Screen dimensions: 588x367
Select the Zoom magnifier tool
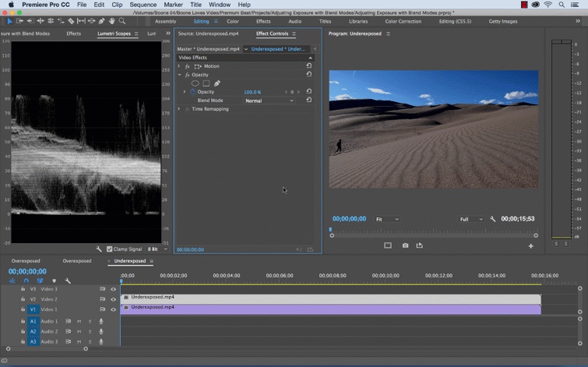click(x=122, y=21)
